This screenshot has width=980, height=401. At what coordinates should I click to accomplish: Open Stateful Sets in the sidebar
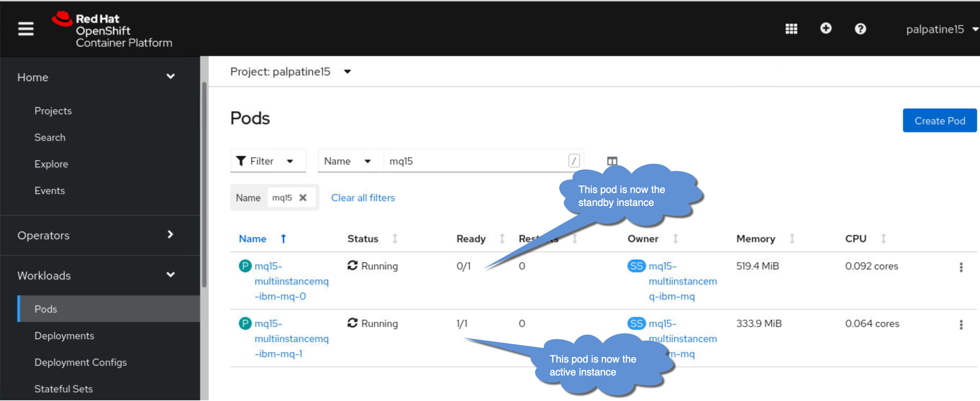click(64, 389)
